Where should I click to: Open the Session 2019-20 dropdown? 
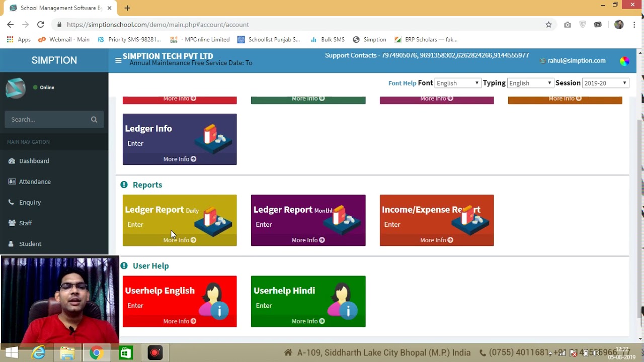coord(605,83)
